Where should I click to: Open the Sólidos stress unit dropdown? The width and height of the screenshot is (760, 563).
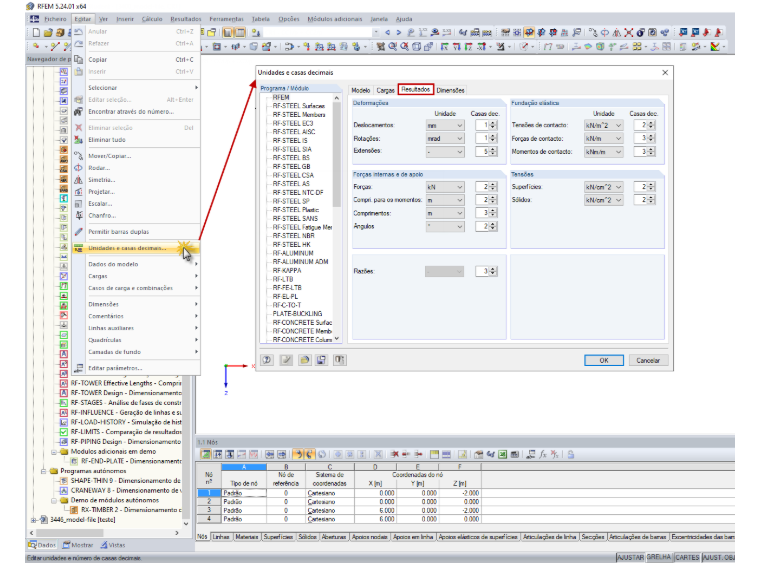[x=603, y=200]
